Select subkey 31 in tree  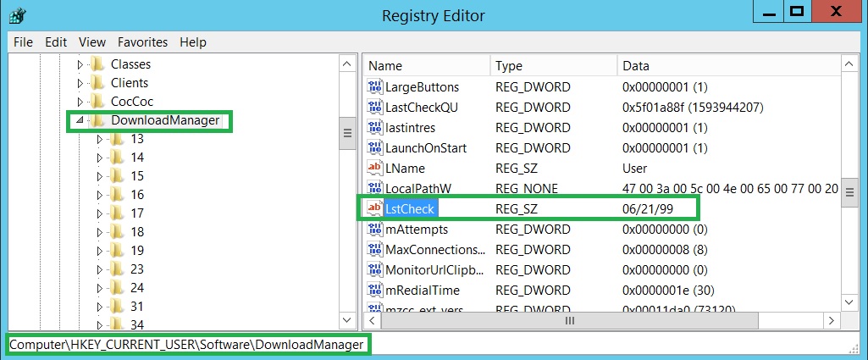point(137,307)
